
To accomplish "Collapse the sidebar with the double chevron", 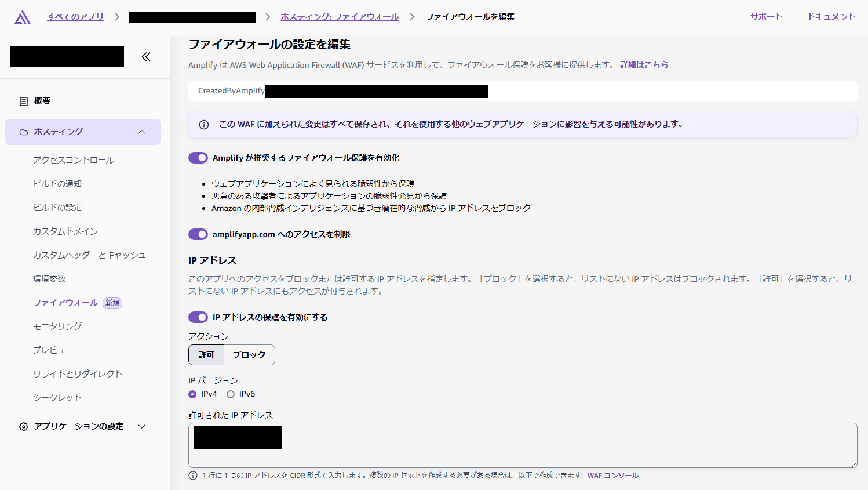I will tap(146, 57).
